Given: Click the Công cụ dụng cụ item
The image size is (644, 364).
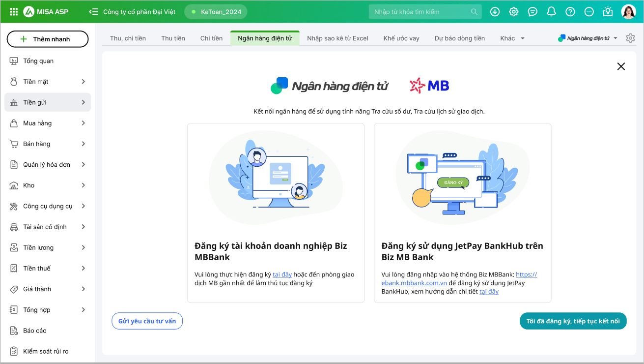Looking at the screenshot, I should [x=48, y=206].
